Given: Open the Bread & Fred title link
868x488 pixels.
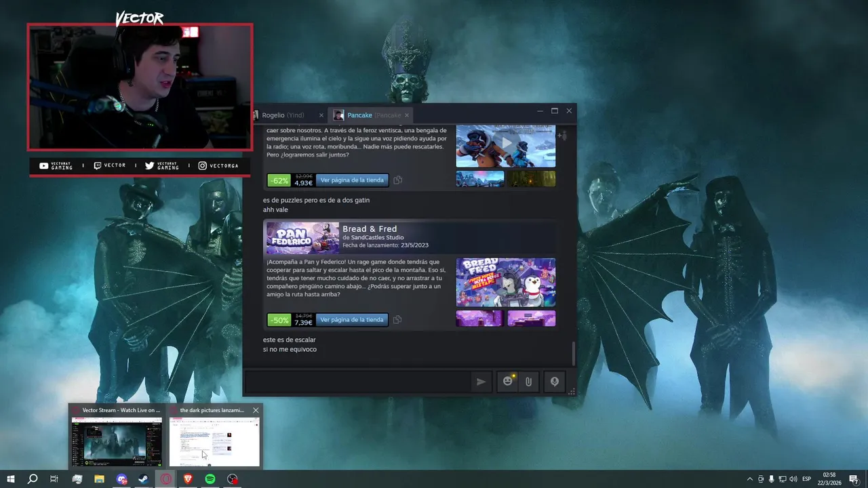Looking at the screenshot, I should click(x=370, y=229).
